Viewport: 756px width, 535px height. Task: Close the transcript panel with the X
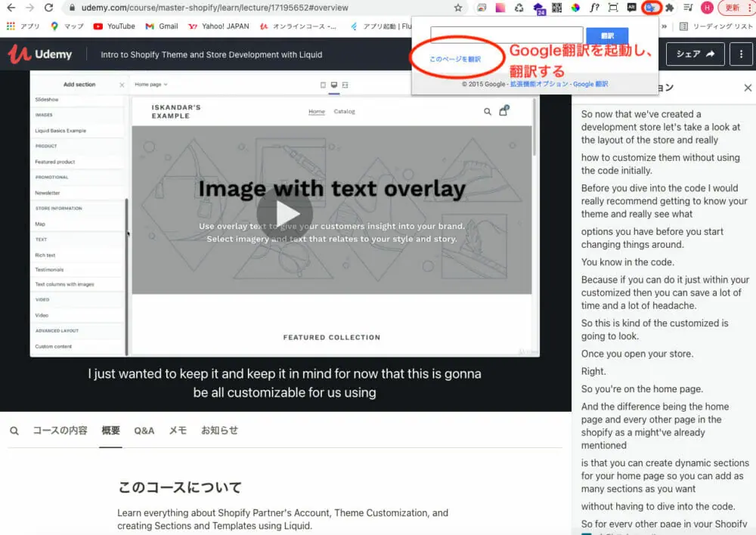748,88
